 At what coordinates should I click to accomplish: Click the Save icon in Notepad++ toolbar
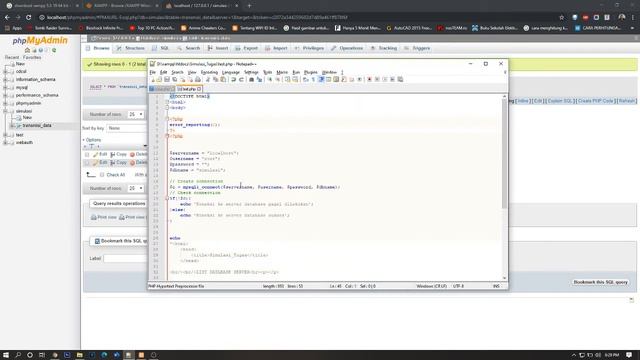pos(167,80)
